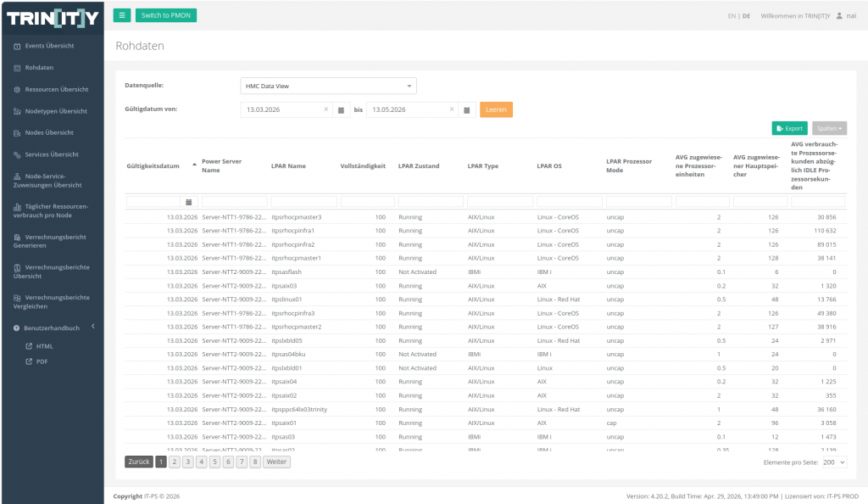The height and width of the screenshot is (504, 868).
Task: Switch language to DE
Action: [x=746, y=16]
